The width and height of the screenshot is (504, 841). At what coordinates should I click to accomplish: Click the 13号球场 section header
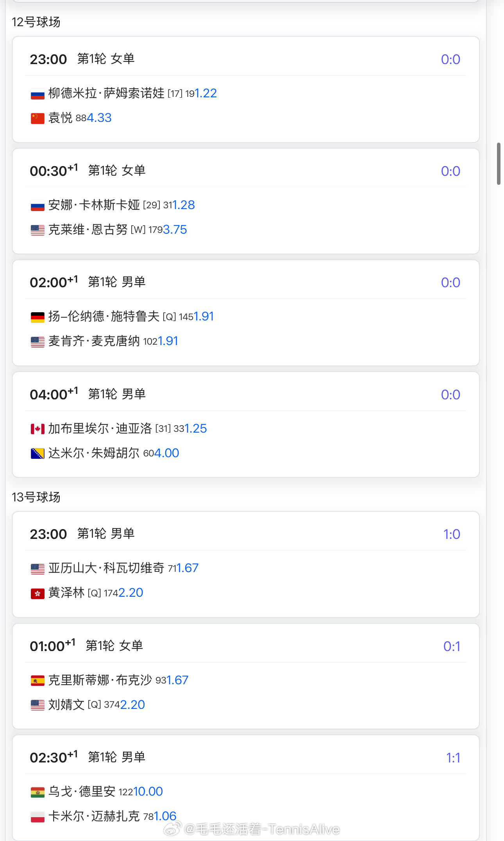point(36,497)
